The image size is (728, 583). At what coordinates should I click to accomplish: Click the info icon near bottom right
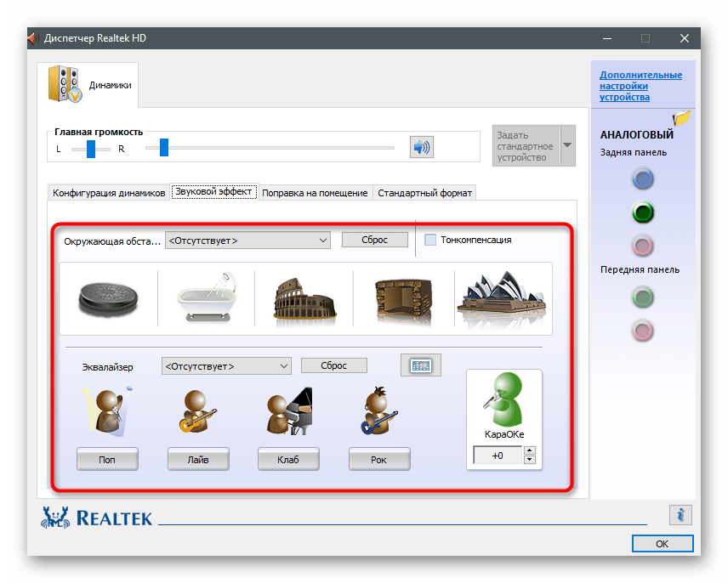pos(680,514)
